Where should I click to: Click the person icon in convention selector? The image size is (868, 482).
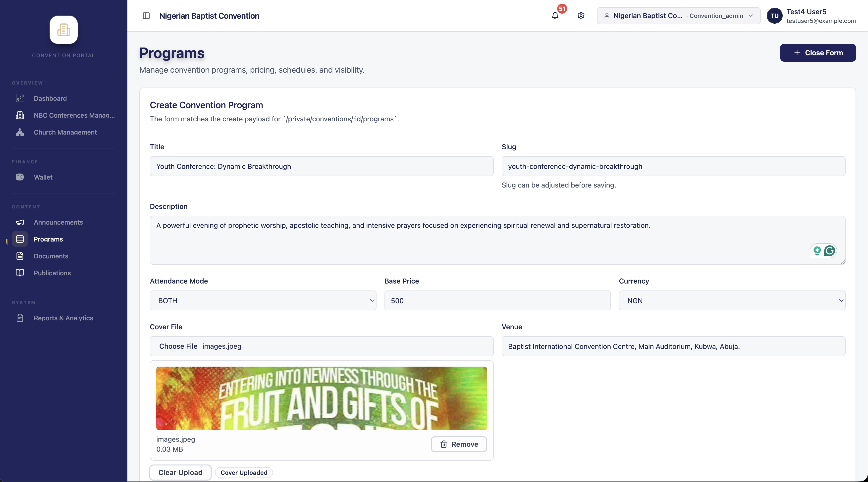coord(607,16)
